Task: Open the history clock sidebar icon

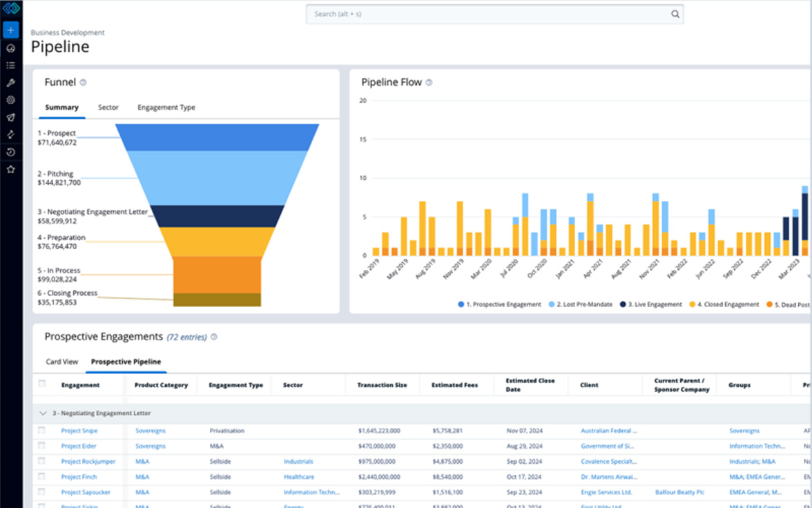Action: pos(10,152)
